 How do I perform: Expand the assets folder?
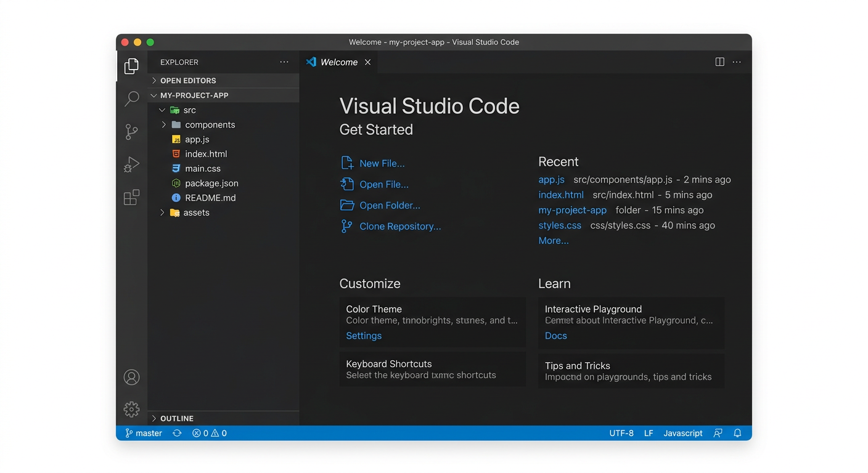196,212
